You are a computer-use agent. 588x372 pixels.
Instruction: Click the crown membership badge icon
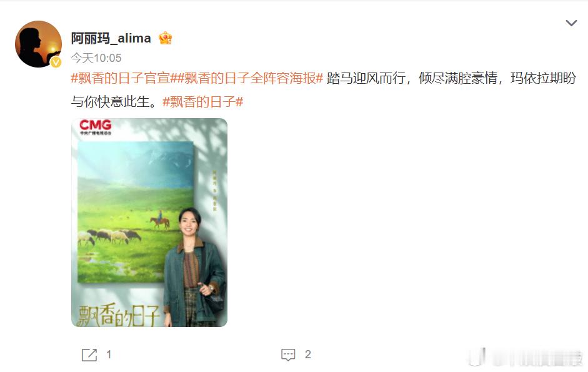click(165, 38)
